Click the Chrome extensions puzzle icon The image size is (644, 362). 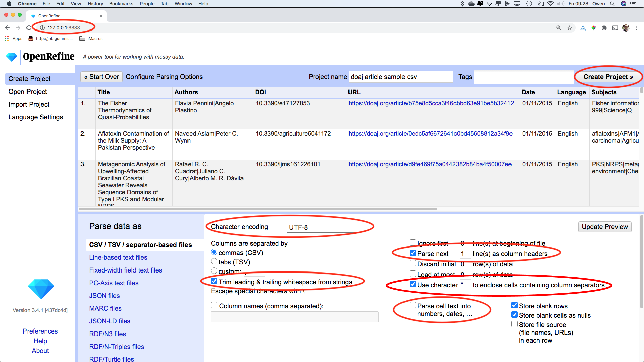tap(604, 28)
